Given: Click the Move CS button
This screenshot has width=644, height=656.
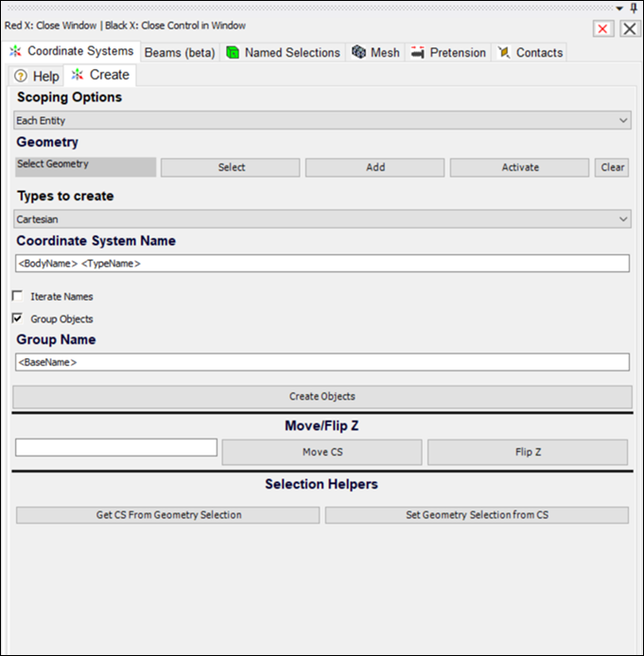Looking at the screenshot, I should (x=322, y=452).
